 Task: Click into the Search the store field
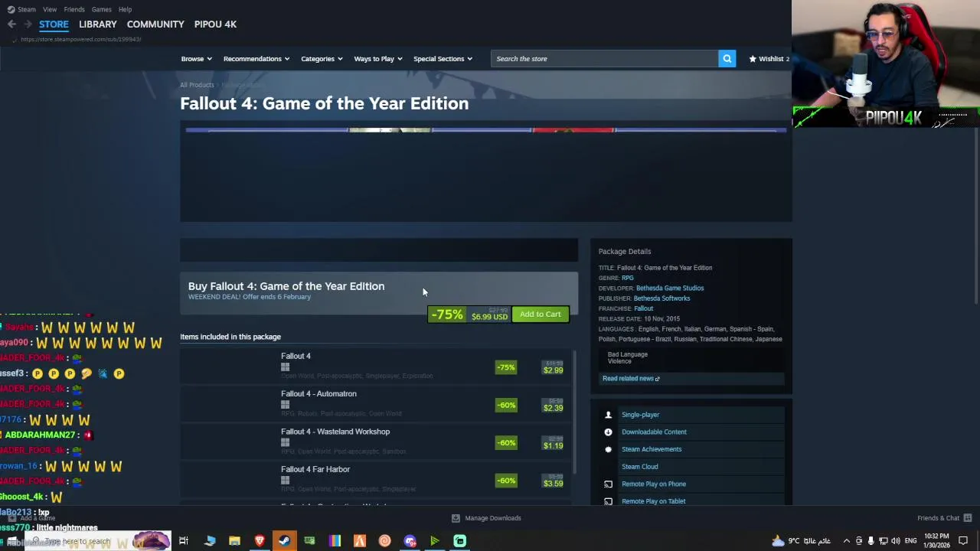tap(605, 59)
